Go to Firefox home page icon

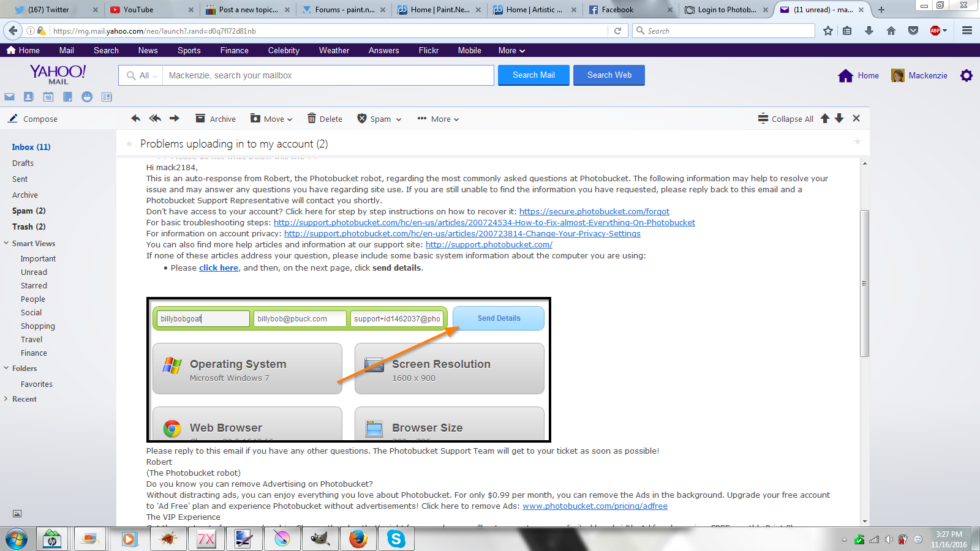(891, 31)
